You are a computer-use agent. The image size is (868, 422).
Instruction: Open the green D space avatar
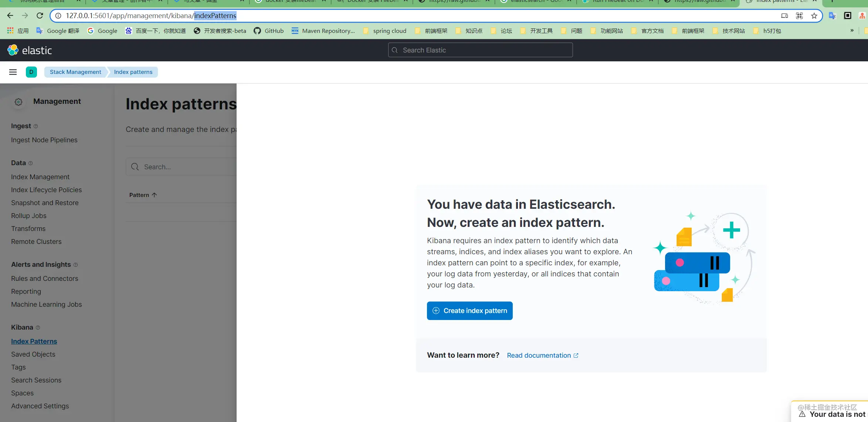[31, 72]
